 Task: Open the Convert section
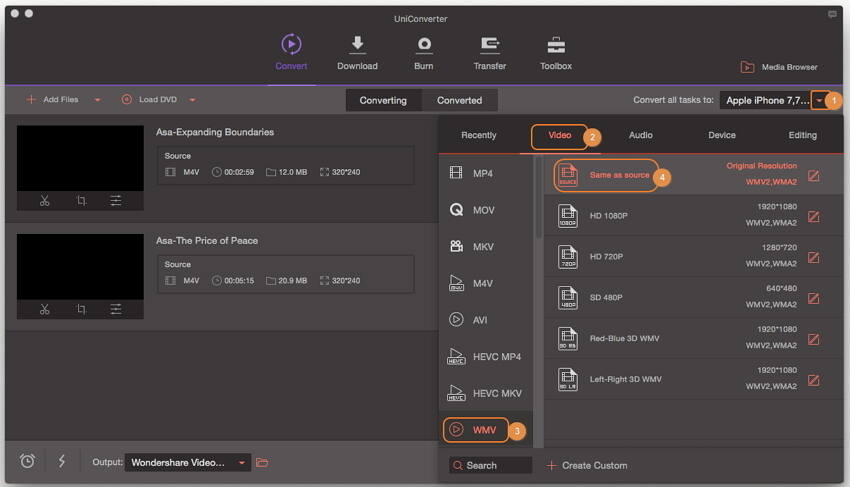click(x=291, y=52)
